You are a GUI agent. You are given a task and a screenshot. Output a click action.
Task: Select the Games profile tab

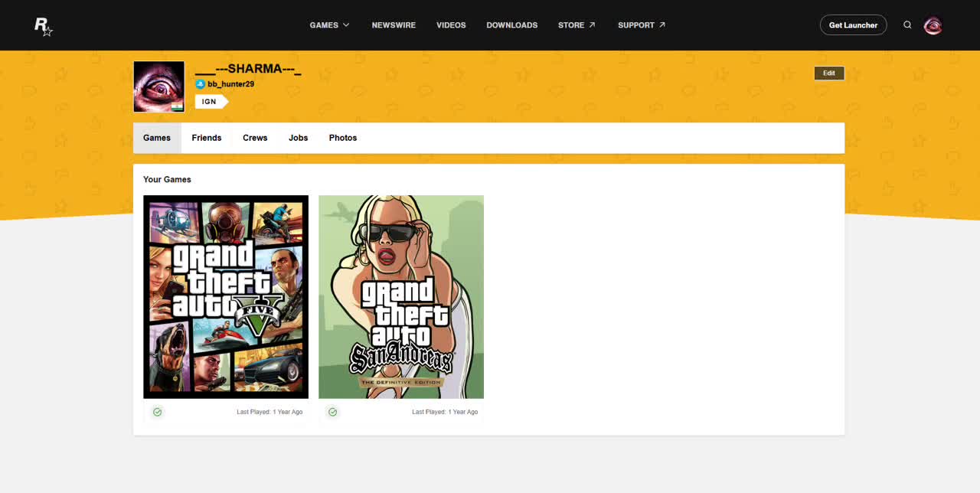tap(157, 138)
